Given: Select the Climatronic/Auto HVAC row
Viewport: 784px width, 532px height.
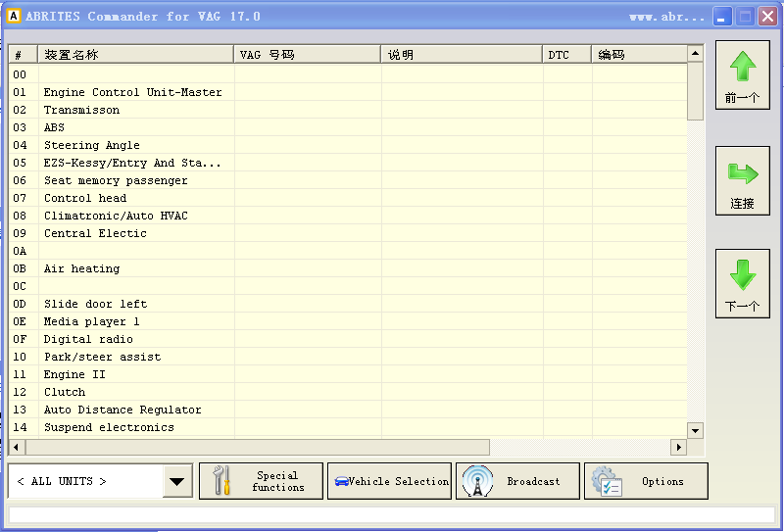Looking at the screenshot, I should (116, 216).
